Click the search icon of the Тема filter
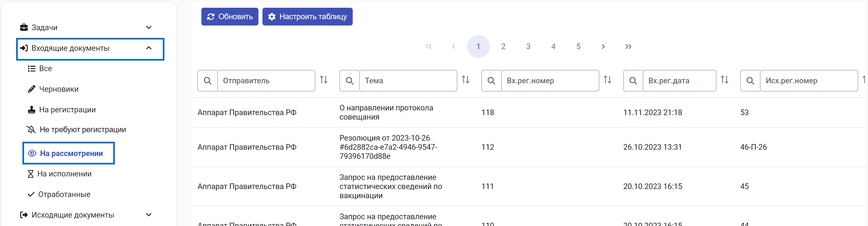Image resolution: width=868 pixels, height=226 pixels. click(349, 81)
